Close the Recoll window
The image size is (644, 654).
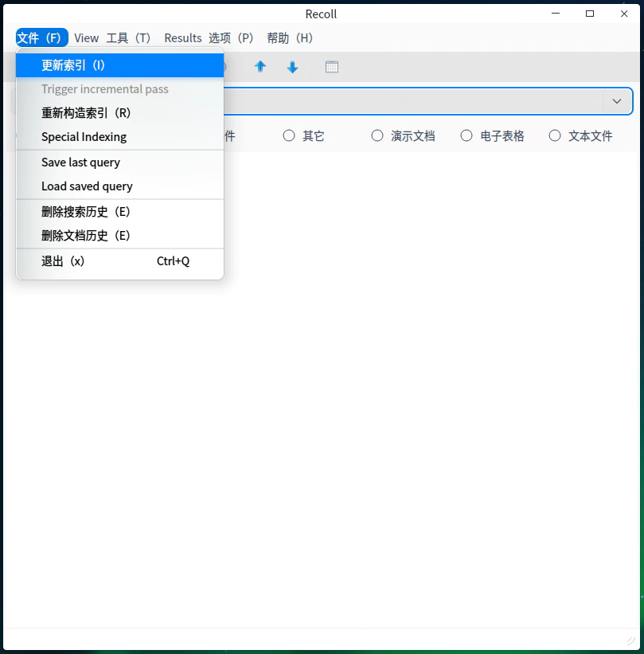click(624, 14)
